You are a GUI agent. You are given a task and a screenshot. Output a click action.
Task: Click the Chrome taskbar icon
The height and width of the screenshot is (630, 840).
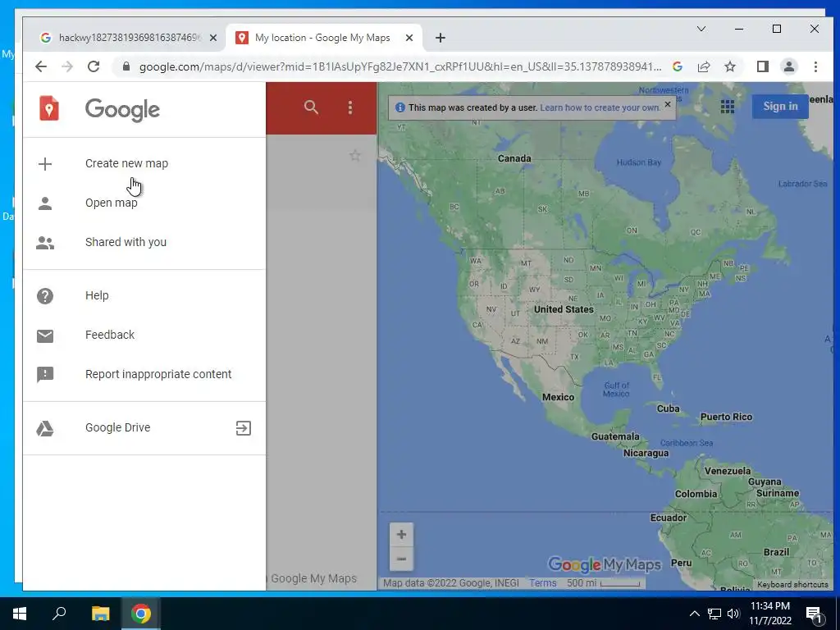coord(141,614)
